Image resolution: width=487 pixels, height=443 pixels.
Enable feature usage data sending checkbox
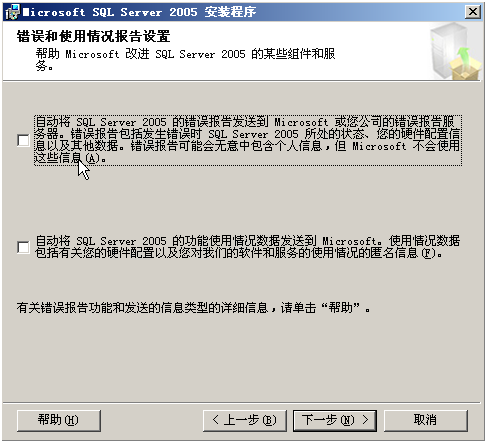23,247
